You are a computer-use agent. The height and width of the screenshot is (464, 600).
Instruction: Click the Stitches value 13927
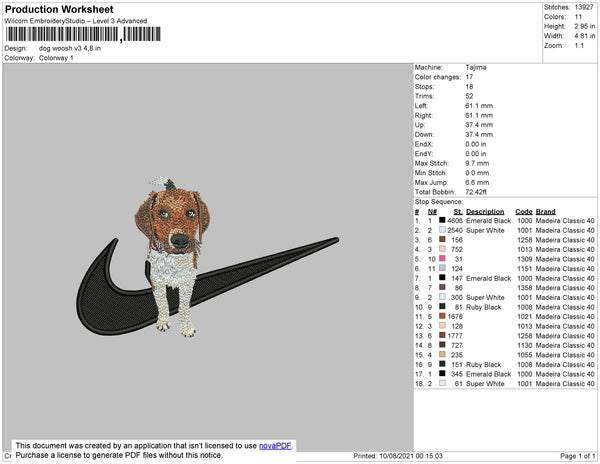click(584, 7)
